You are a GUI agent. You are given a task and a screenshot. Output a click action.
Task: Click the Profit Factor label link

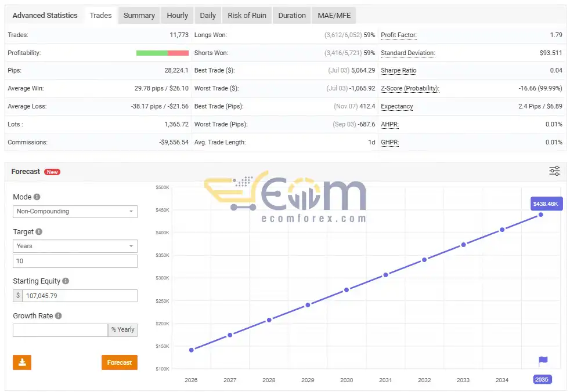pyautogui.click(x=399, y=35)
